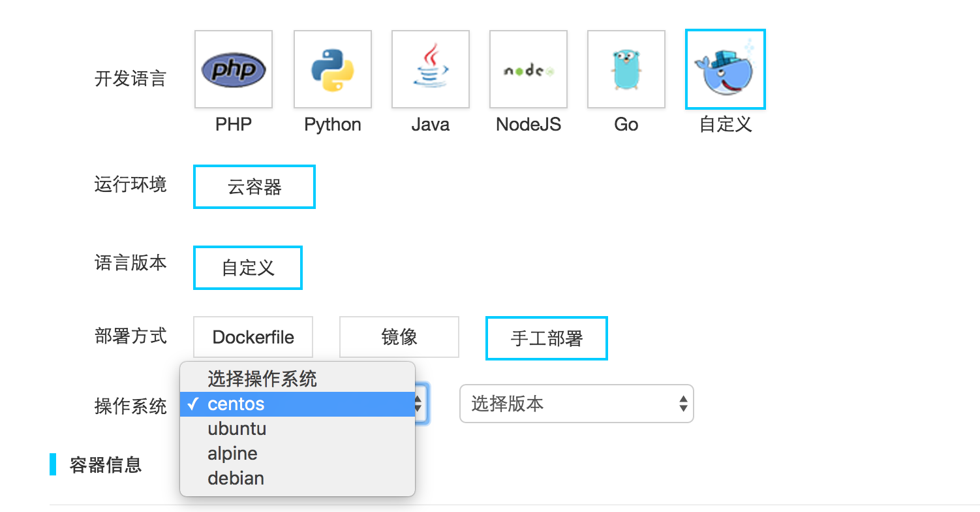Click the 自定义 caption under Docker icon
980x512 pixels.
point(726,124)
